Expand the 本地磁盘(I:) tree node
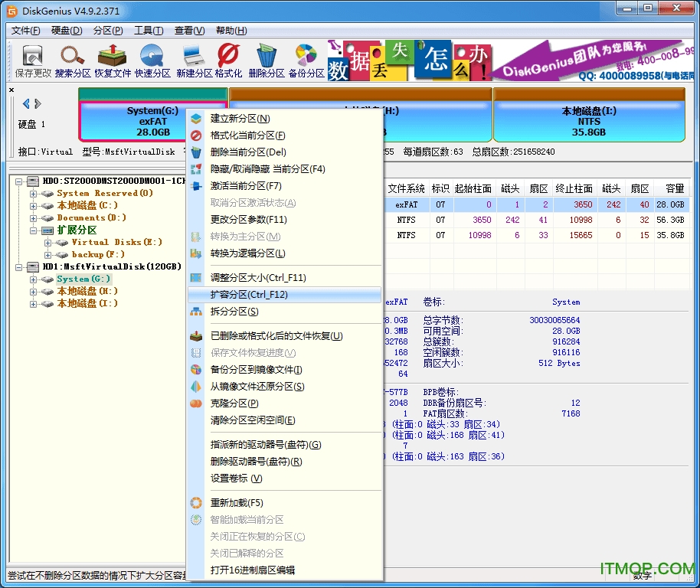The height and width of the screenshot is (588, 700). coord(33,304)
